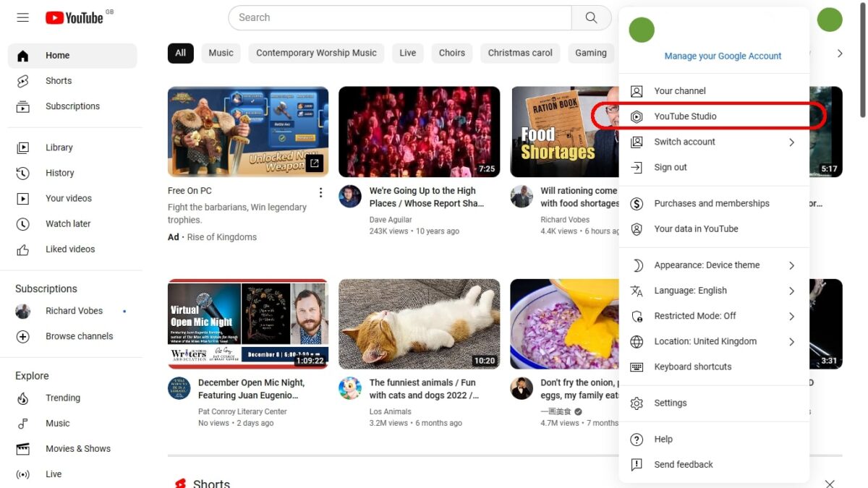
Task: Select Send feedback entry
Action: point(714,464)
